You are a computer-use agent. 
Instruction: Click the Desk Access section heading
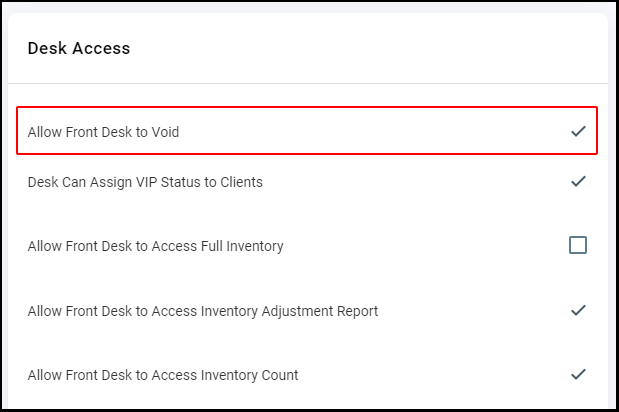(x=79, y=48)
